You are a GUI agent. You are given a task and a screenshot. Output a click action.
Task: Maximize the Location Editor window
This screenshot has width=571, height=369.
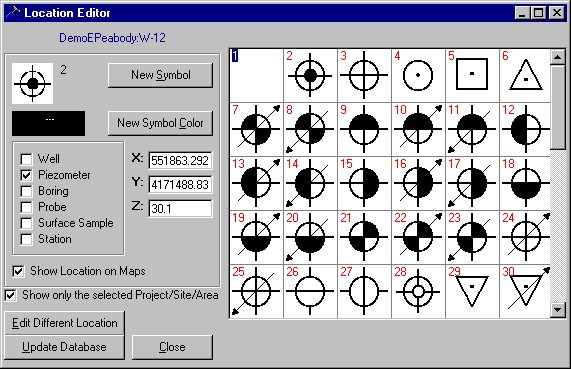[x=538, y=13]
